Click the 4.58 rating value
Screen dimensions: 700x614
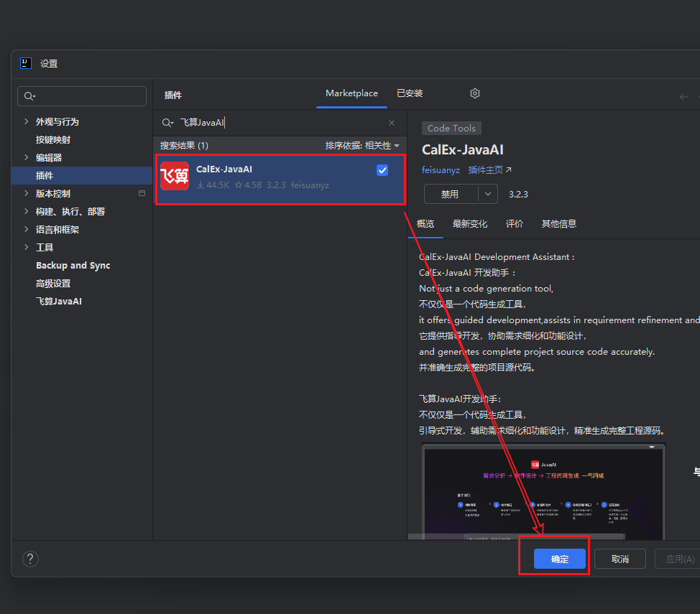(248, 185)
